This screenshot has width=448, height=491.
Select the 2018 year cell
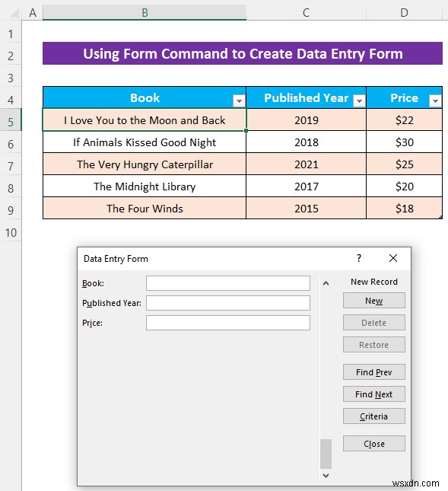click(x=307, y=142)
